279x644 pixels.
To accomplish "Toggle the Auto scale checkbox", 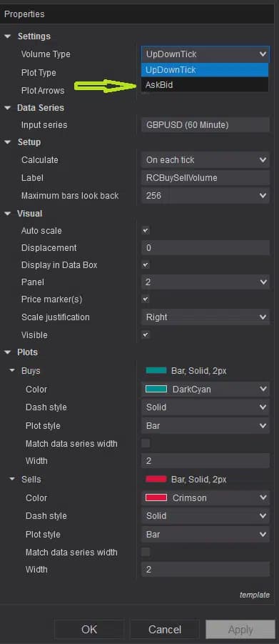I will coord(146,231).
